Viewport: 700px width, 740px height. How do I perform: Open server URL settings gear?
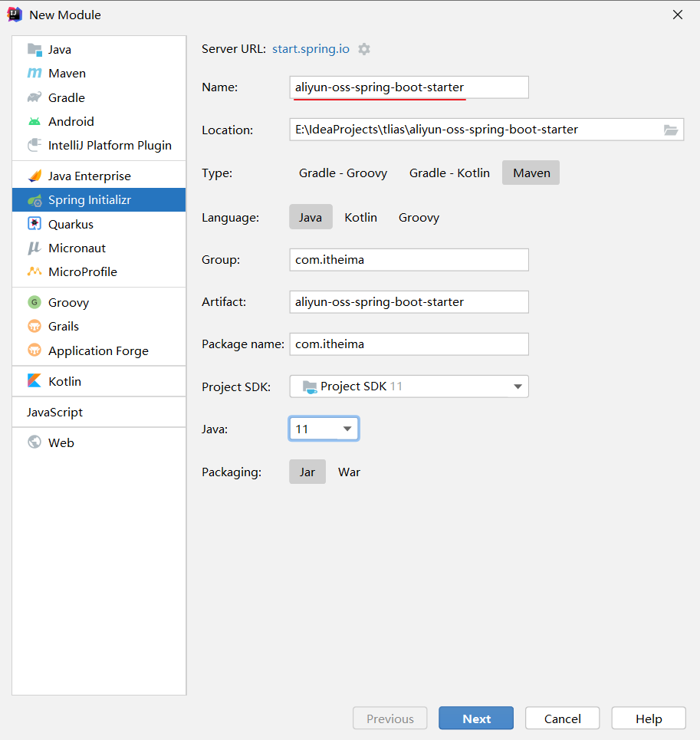coord(364,49)
